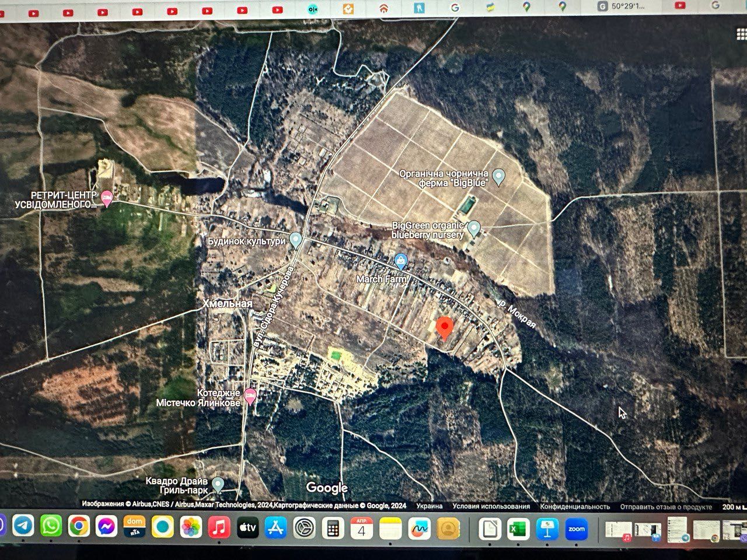The image size is (747, 560).
Task: Click the BigGreen organic blueberry nursery label
Action: point(428,230)
